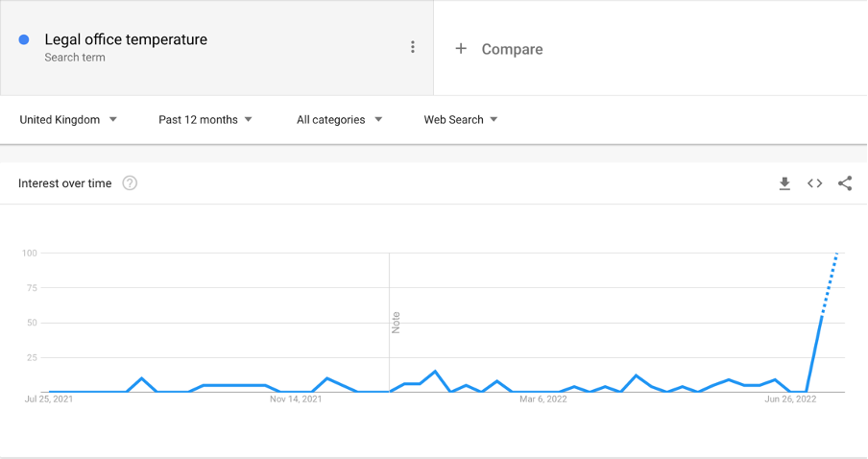
Task: Click the plus icon to add comparison
Action: pyautogui.click(x=461, y=49)
